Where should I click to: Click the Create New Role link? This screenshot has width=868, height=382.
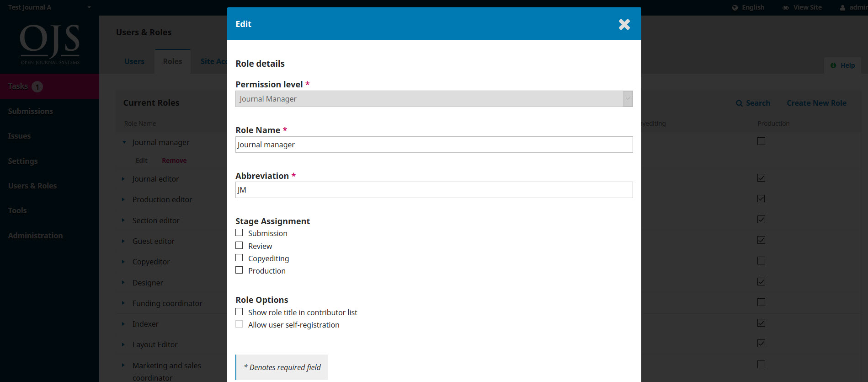point(816,103)
